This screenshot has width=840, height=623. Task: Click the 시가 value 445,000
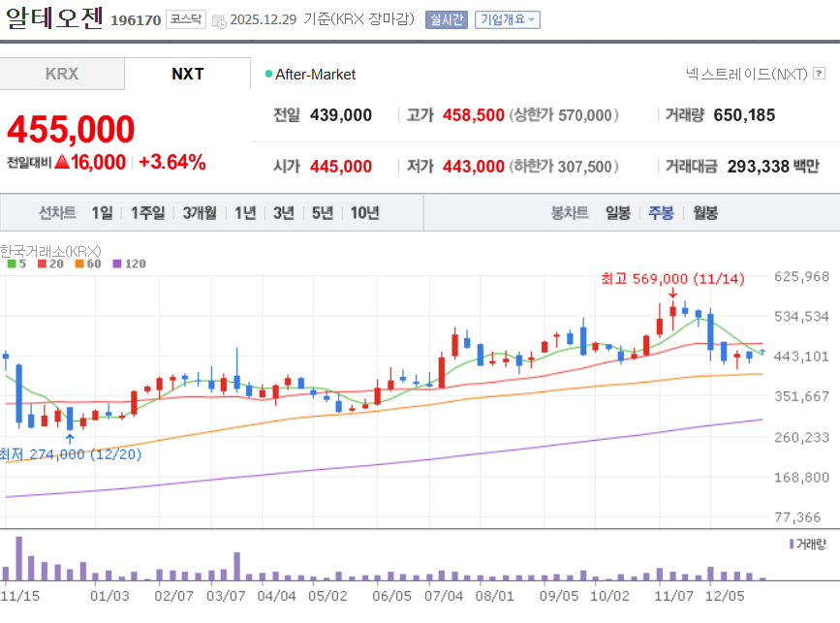[x=341, y=167]
